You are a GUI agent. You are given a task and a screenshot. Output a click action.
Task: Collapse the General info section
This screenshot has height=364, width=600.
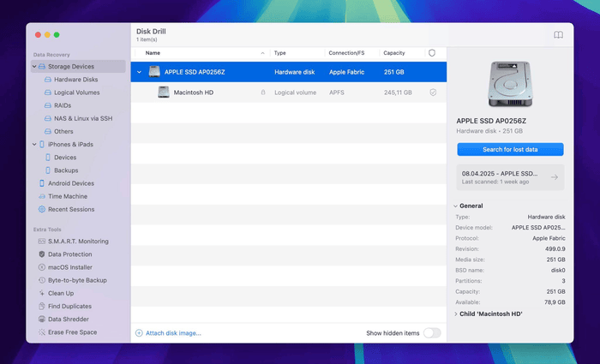(x=455, y=206)
